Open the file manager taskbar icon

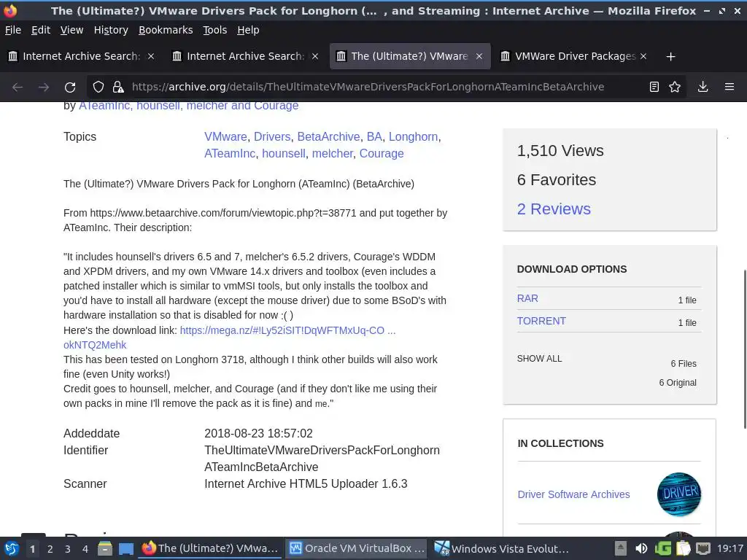[x=105, y=548]
